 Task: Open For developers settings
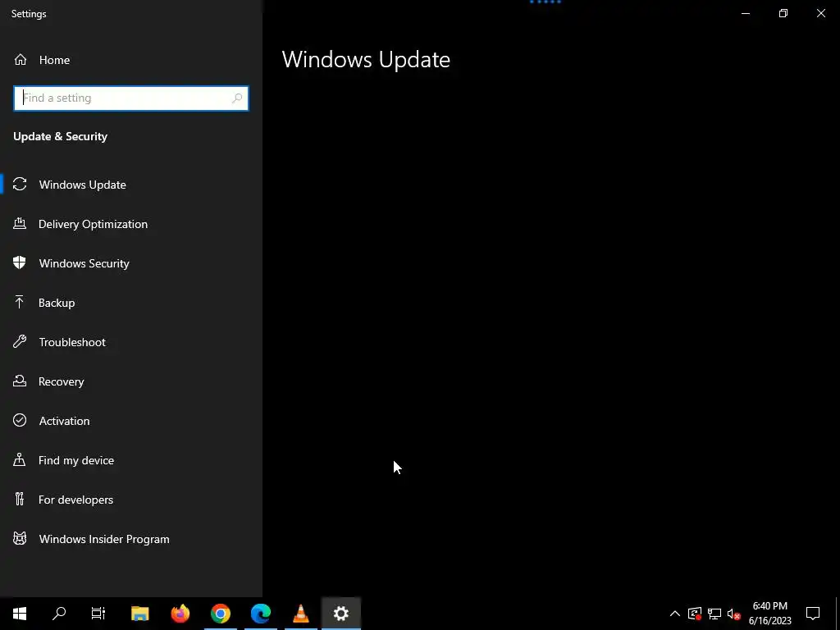pos(131,500)
